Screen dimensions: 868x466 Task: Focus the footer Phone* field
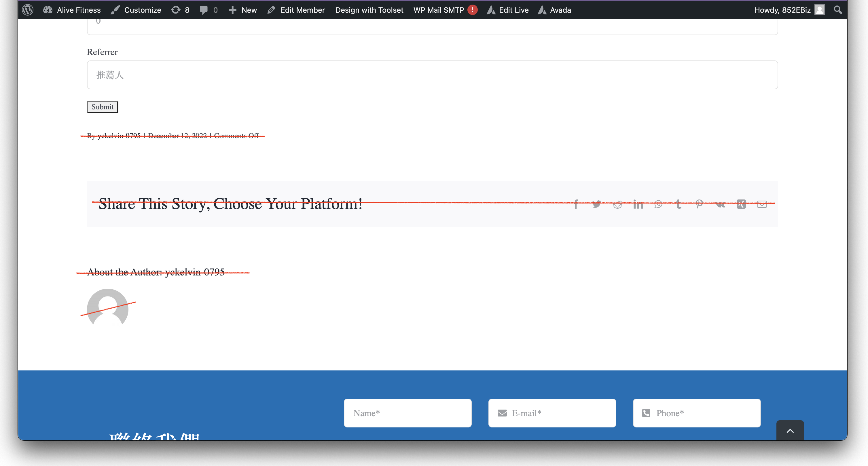696,413
